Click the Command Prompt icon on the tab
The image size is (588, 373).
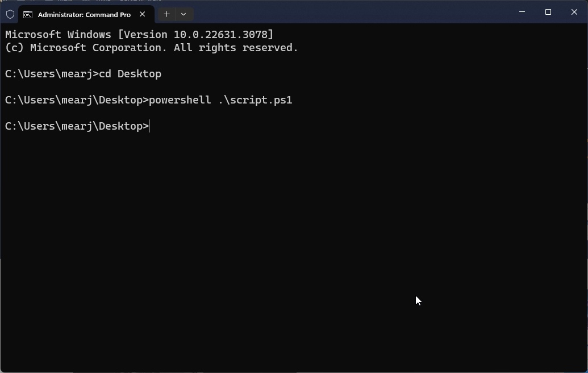[28, 15]
